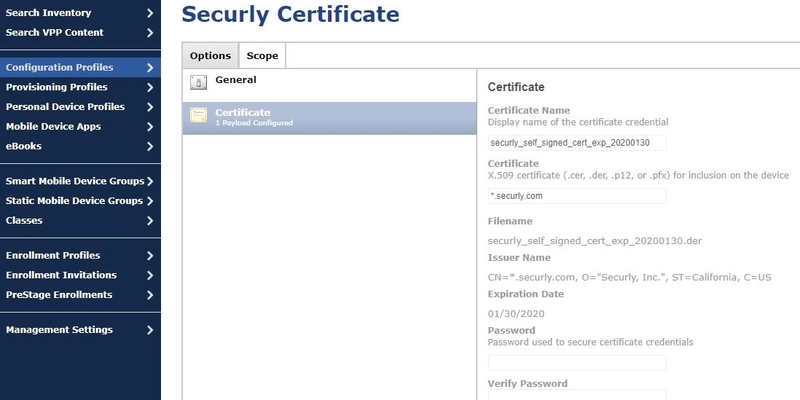Switch to the Options tab

point(210,56)
